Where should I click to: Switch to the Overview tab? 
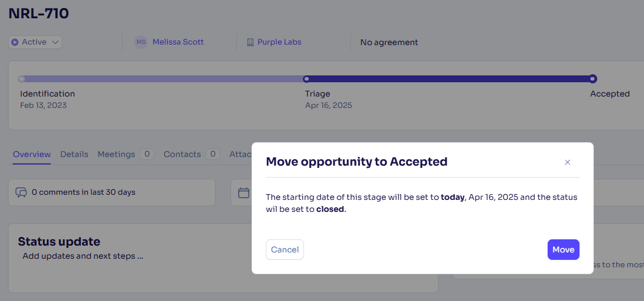pyautogui.click(x=31, y=154)
